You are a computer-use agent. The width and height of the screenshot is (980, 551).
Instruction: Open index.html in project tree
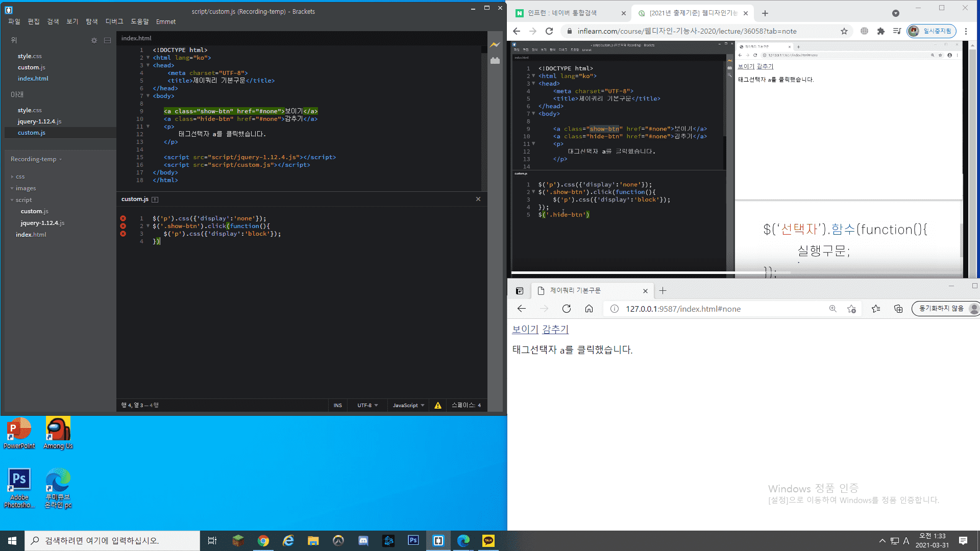(31, 235)
